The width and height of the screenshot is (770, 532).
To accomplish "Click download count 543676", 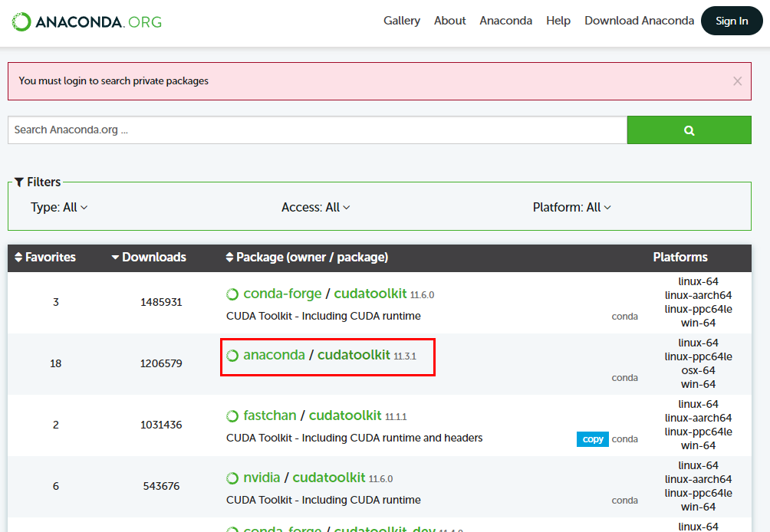I will click(161, 486).
